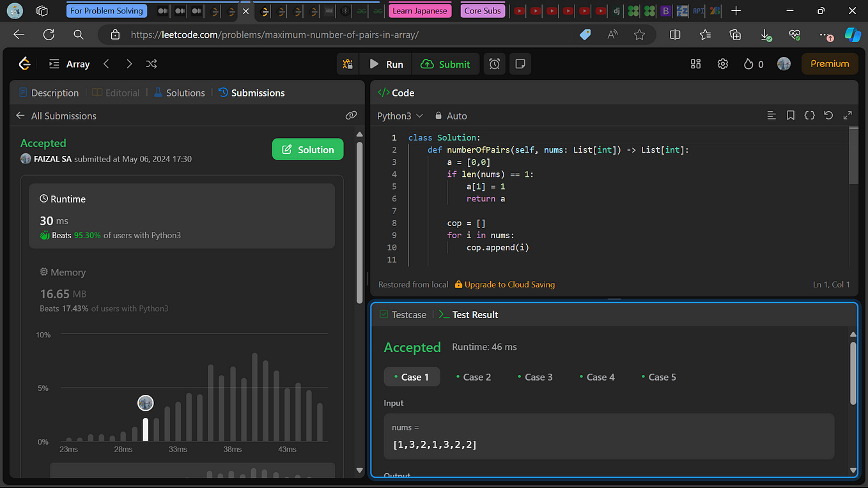Open the notes sticky icon
Viewport: 868px width, 488px height.
coord(520,64)
